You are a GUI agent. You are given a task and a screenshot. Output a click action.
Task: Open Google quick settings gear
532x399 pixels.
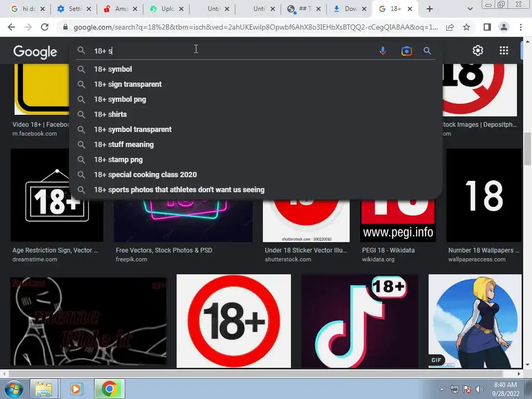click(x=478, y=50)
